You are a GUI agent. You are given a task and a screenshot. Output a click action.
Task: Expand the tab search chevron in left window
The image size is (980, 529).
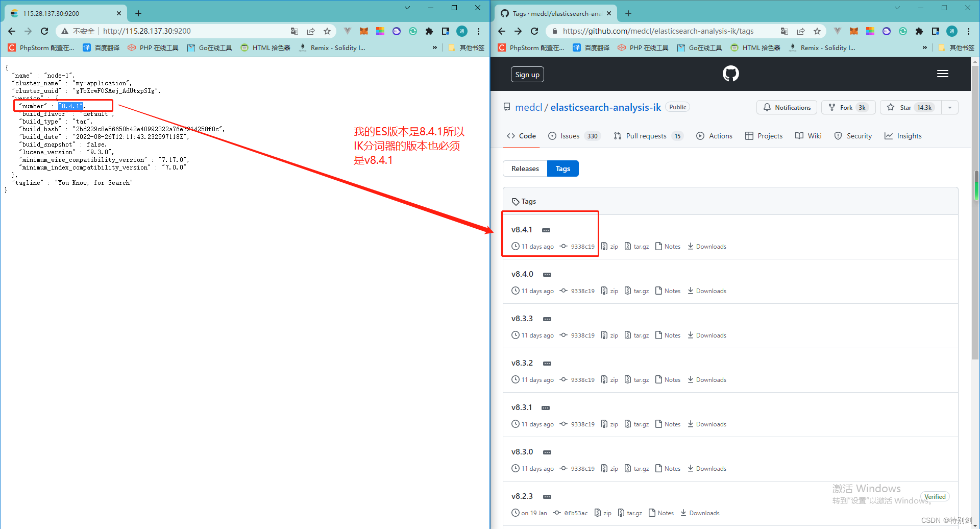[x=407, y=8]
